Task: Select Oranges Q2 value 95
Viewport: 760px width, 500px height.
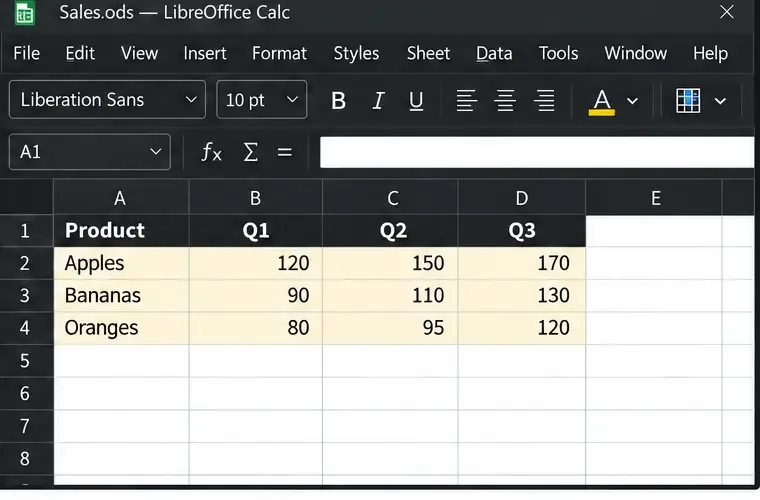Action: click(x=390, y=328)
